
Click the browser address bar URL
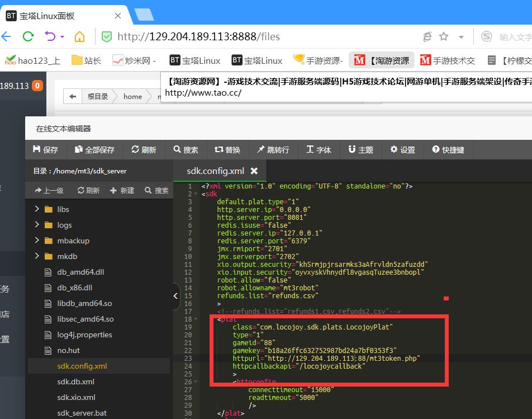(198, 37)
